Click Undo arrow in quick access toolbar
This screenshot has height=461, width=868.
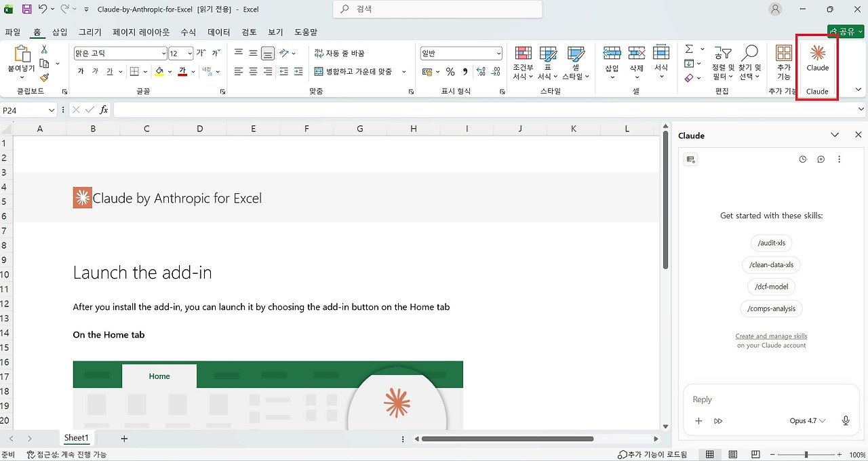(43, 9)
